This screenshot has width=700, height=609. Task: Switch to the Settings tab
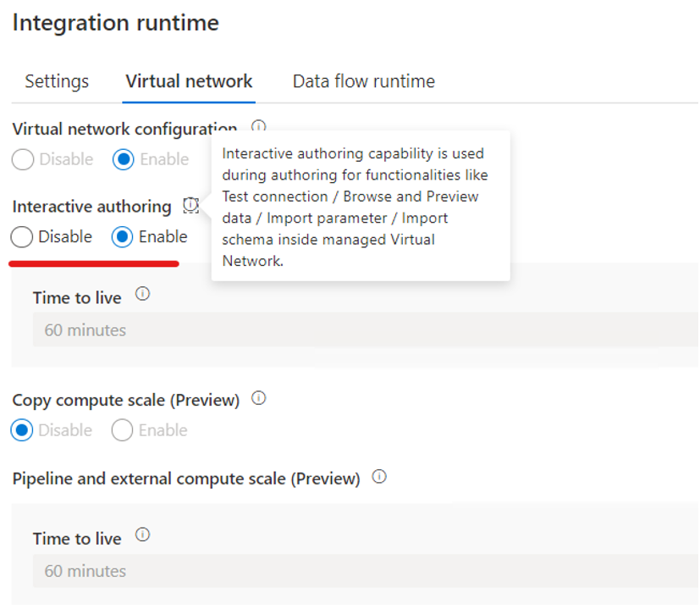(x=56, y=81)
